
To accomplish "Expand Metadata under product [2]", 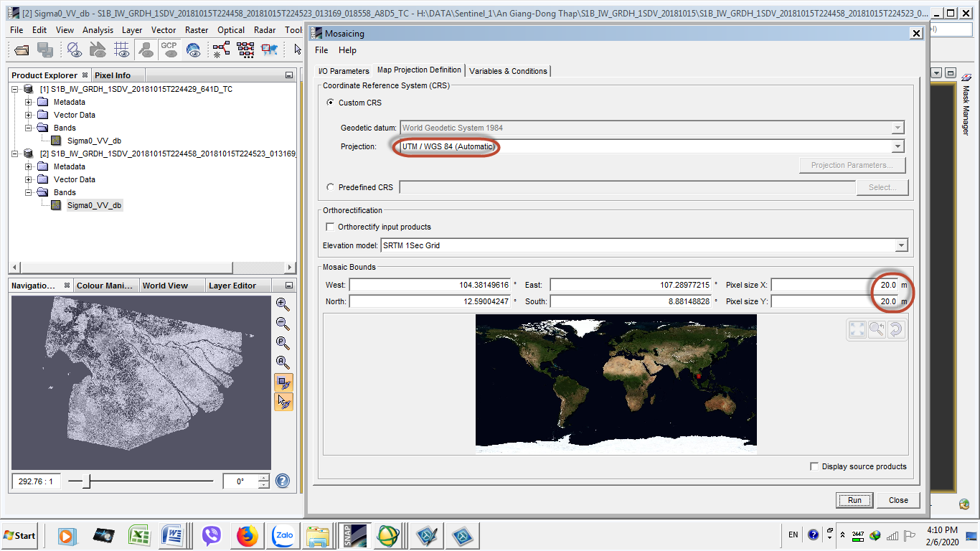I will (x=29, y=166).
